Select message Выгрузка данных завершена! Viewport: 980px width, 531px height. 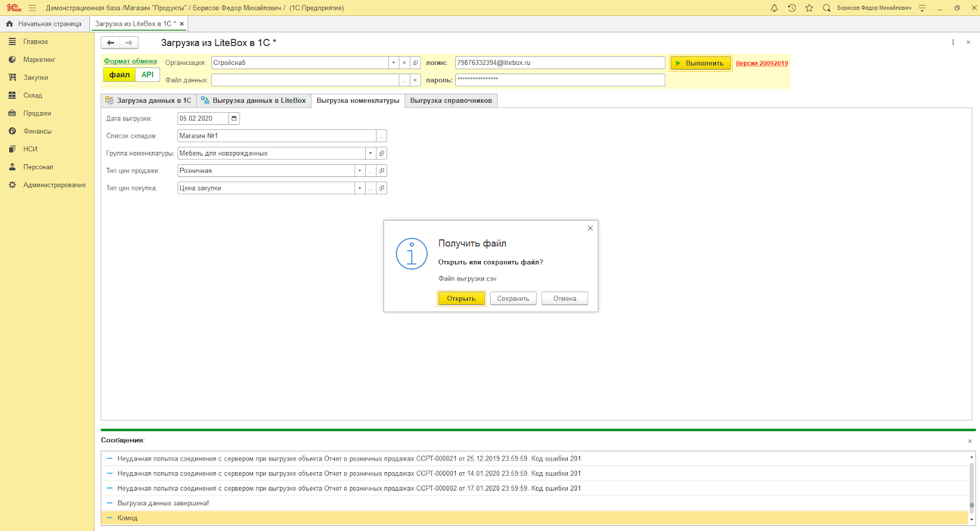click(x=535, y=503)
